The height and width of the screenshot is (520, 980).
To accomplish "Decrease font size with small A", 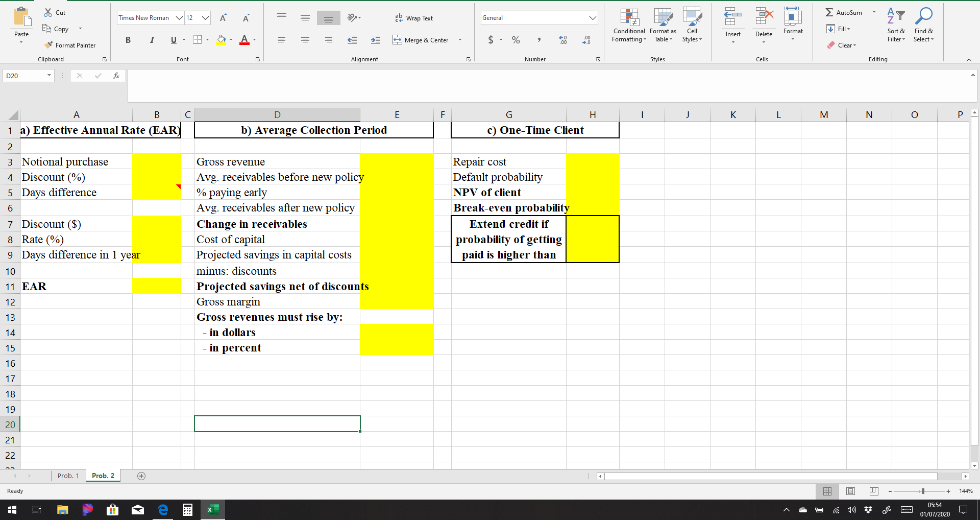I will coord(246,18).
